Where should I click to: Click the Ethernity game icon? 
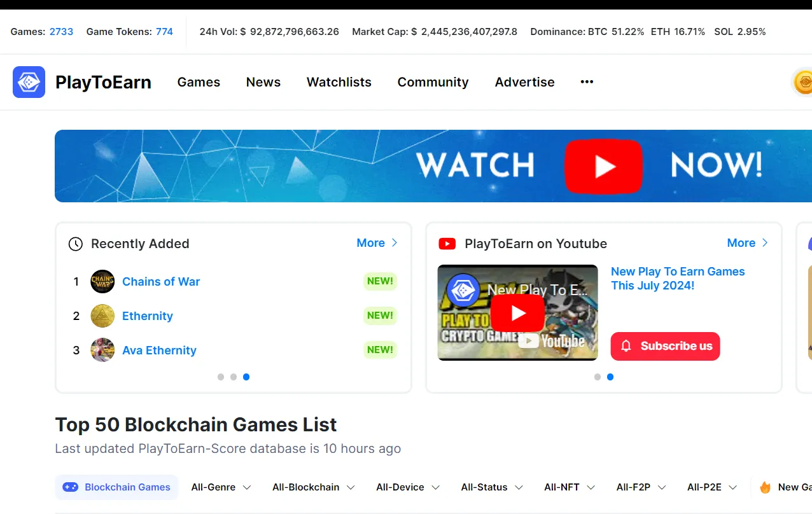point(102,316)
